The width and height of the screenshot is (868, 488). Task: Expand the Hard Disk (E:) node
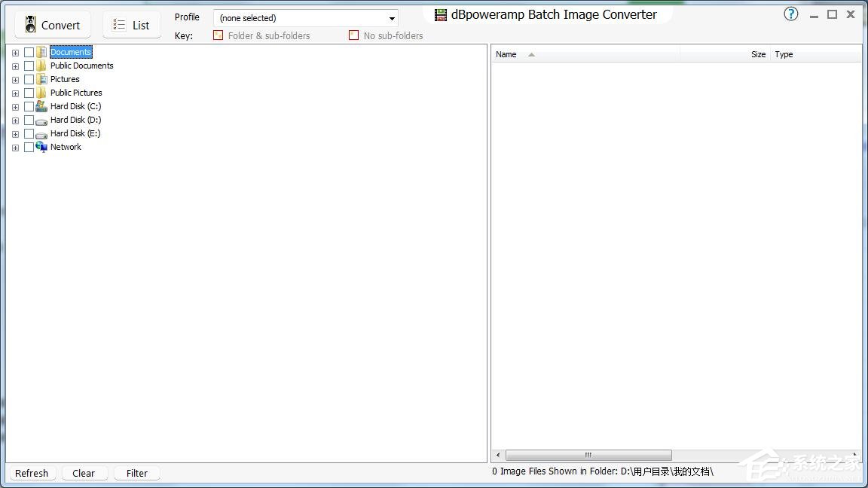point(16,134)
